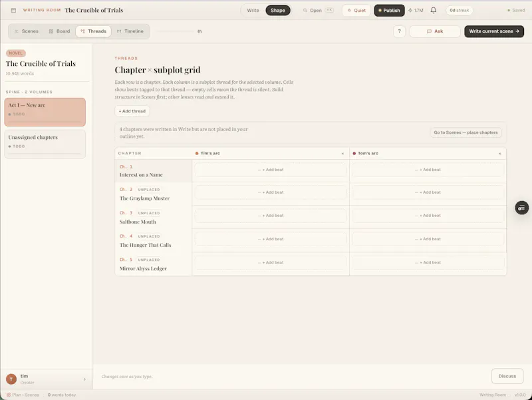Click the Saved status indicator
This screenshot has width=532, height=400.
pyautogui.click(x=516, y=11)
